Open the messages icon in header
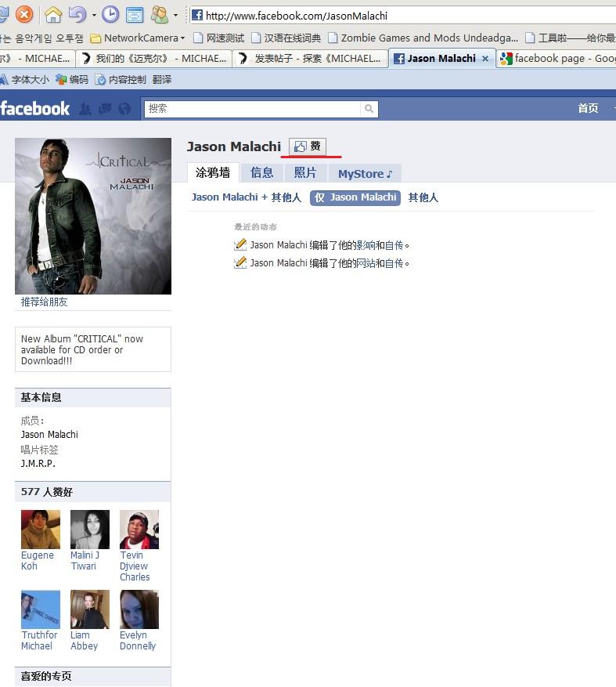616x687 pixels. (105, 109)
